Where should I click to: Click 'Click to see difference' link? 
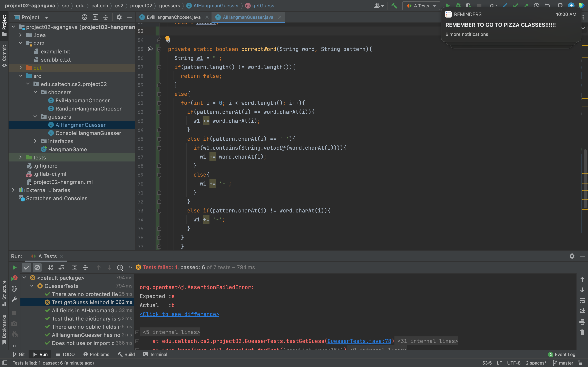179,314
